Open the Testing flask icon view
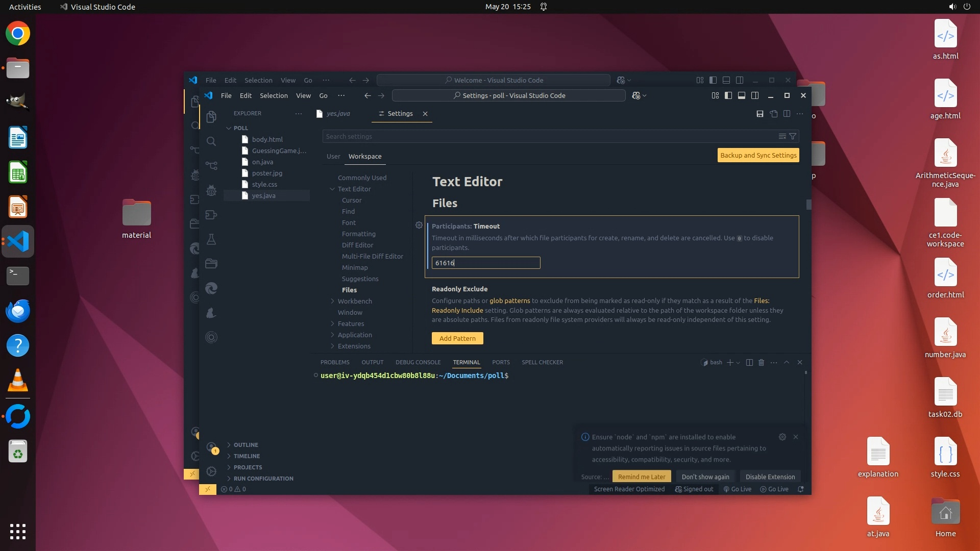Image resolution: width=980 pixels, height=551 pixels. [x=211, y=239]
